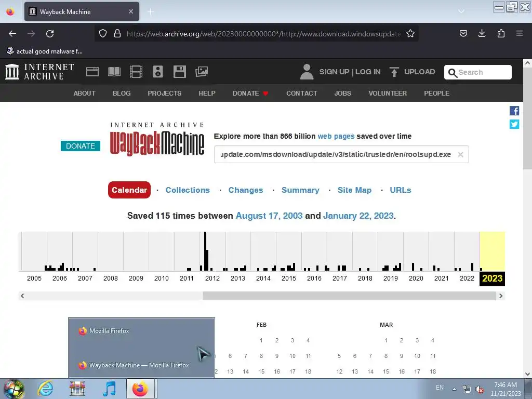Switch to the Summary tab

point(300,190)
